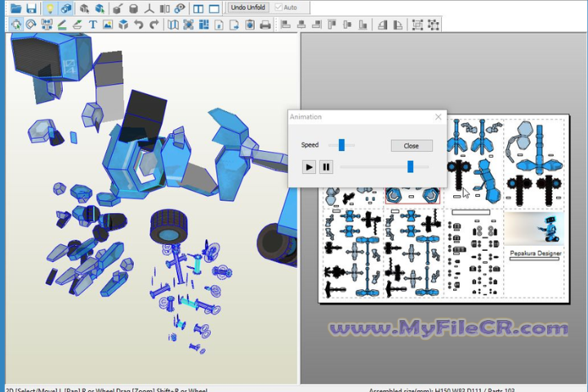Click the open book fold icon
Image resolution: width=588 pixels, height=392 pixels.
click(173, 24)
